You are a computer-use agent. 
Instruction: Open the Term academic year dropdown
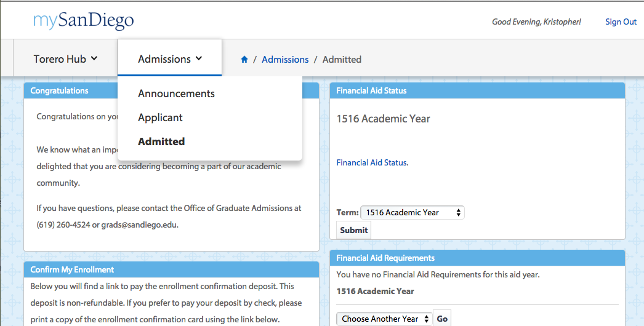[413, 212]
